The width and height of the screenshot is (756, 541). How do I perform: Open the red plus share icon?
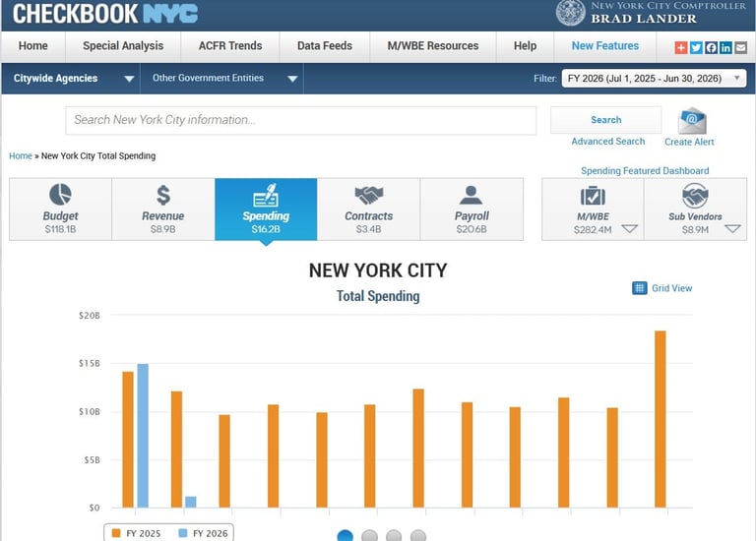681,47
